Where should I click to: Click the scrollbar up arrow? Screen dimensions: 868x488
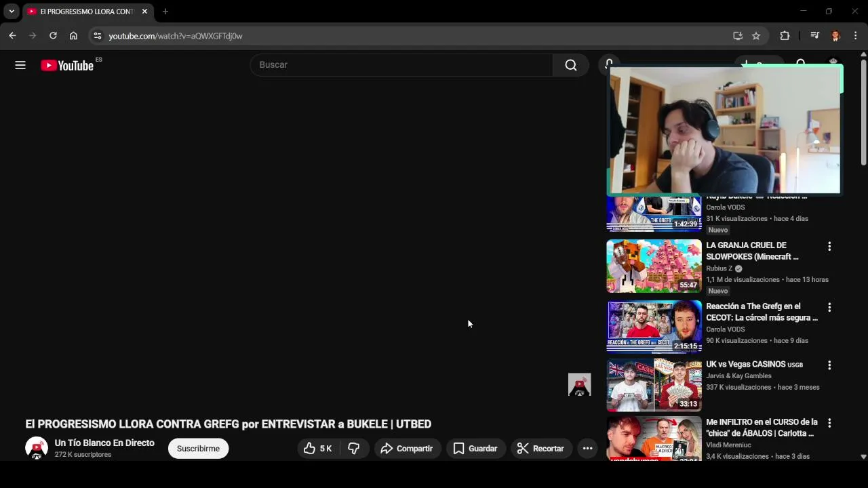click(863, 54)
